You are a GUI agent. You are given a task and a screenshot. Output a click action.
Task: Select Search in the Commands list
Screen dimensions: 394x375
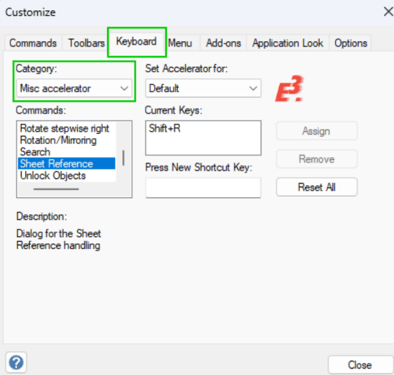67,152
